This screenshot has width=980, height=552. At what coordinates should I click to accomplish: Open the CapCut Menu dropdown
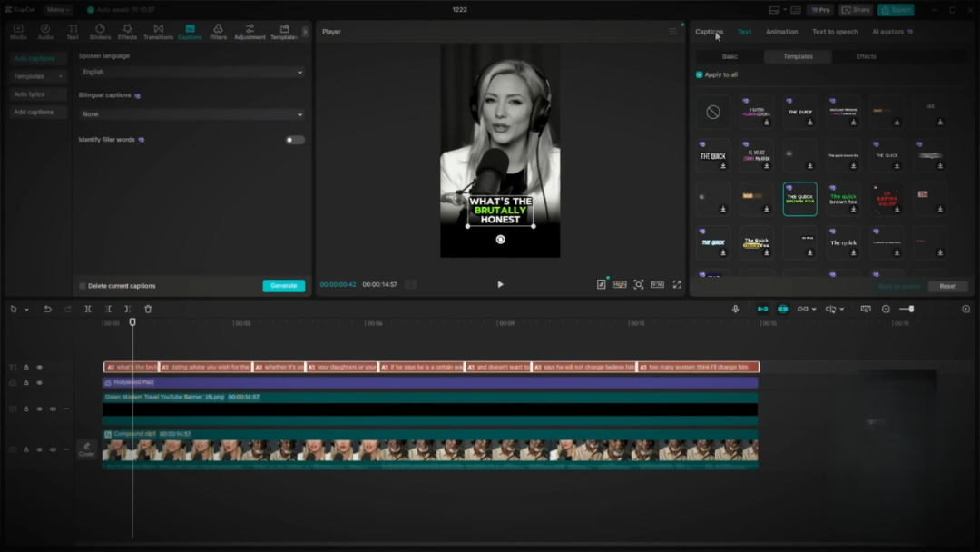pyautogui.click(x=57, y=10)
